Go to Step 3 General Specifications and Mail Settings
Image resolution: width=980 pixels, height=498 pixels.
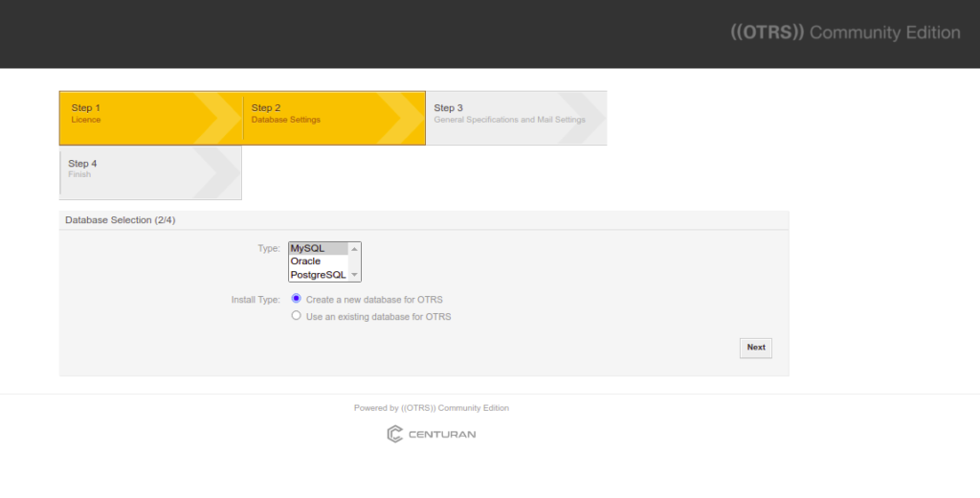click(x=516, y=118)
